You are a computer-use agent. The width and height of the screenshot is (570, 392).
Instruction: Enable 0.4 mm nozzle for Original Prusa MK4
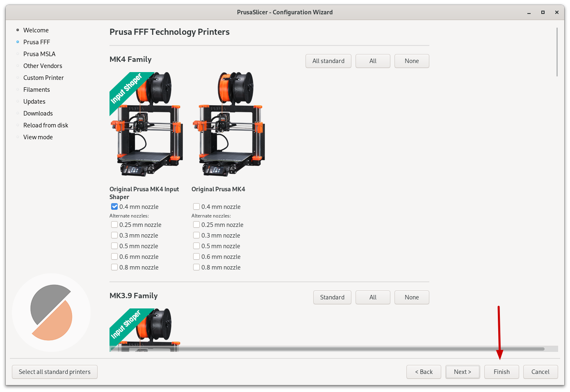196,207
